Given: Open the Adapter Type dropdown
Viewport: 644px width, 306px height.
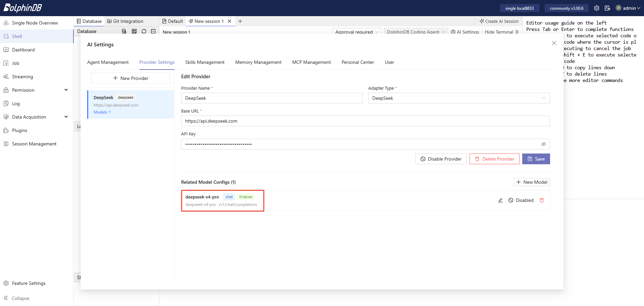Looking at the screenshot, I should point(459,98).
